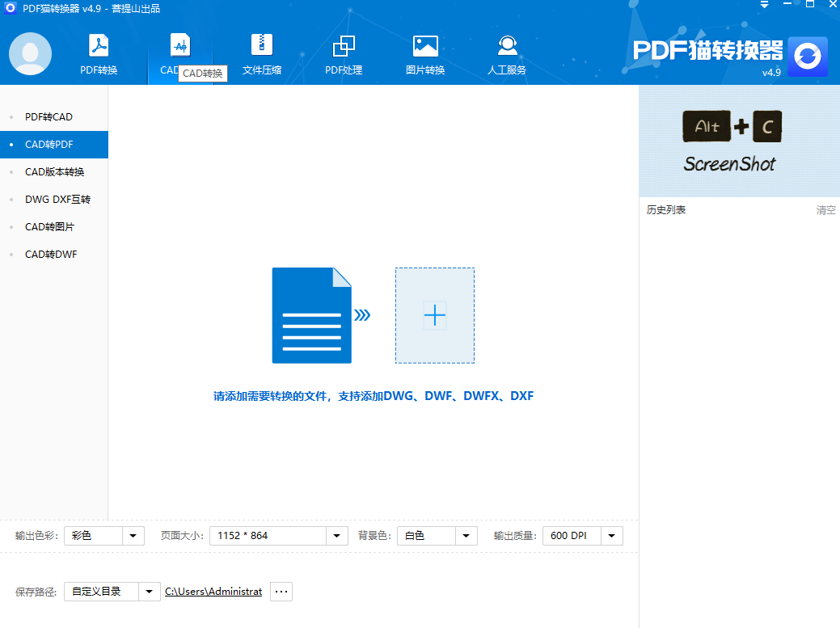This screenshot has width=840, height=628.
Task: Open the C:\Users\Administrat path link
Action: (213, 592)
